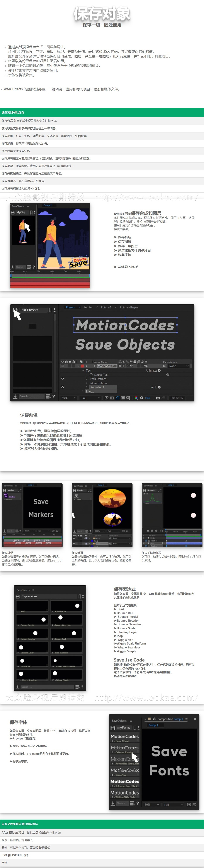Click help question mark in myFonts panel

[138, 803]
